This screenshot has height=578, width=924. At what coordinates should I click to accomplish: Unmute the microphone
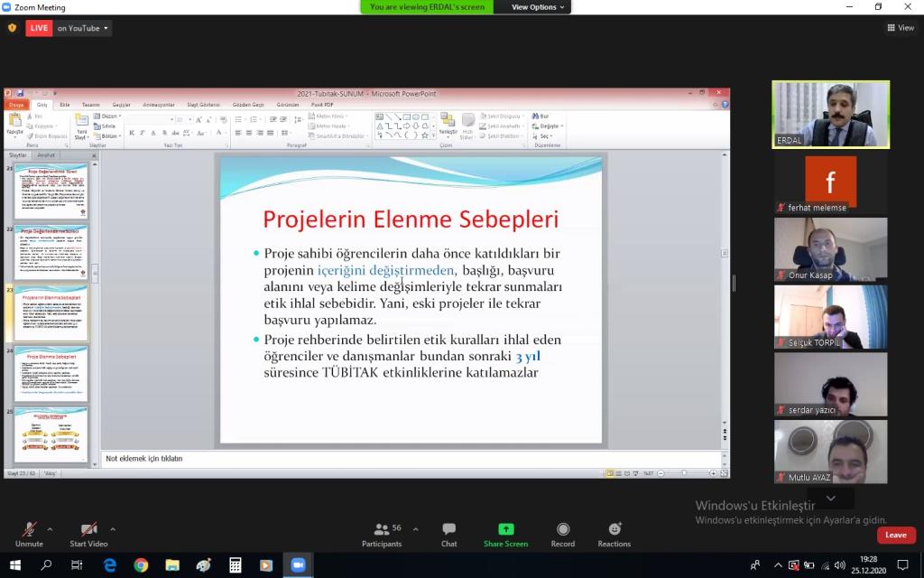tap(29, 530)
